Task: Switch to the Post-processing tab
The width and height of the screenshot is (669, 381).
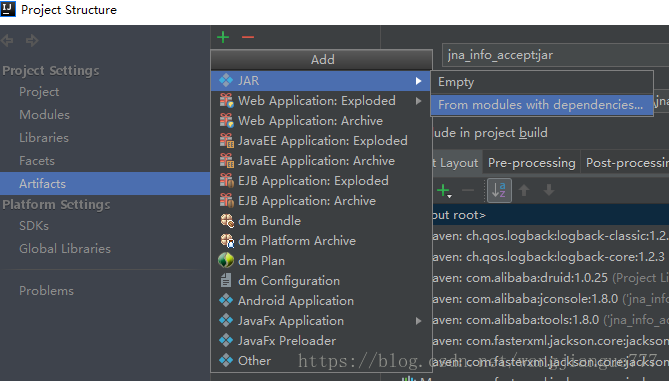Action: click(625, 163)
